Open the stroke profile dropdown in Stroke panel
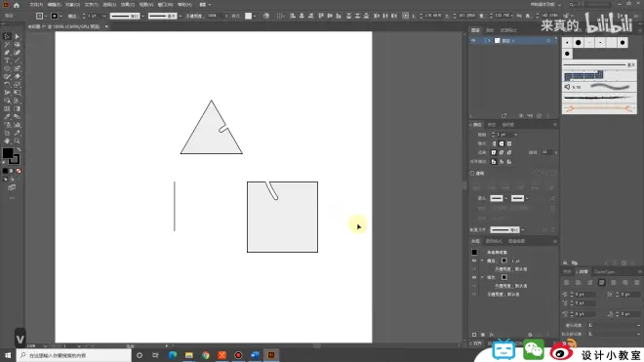Image resolution: width=644 pixels, height=362 pixels. click(x=522, y=229)
